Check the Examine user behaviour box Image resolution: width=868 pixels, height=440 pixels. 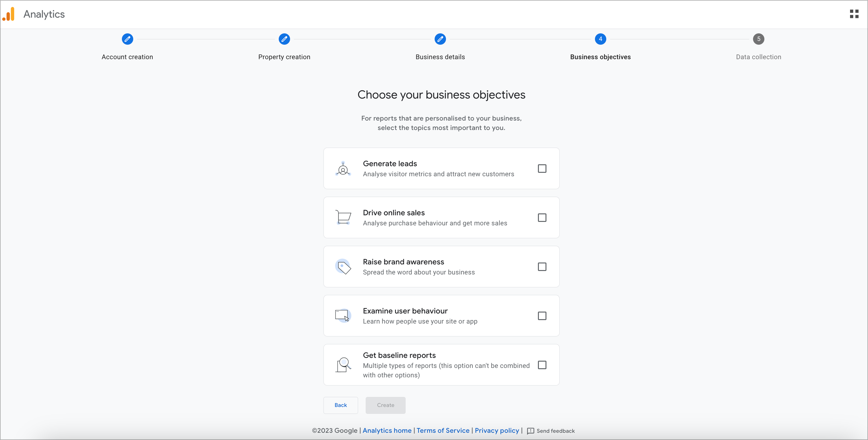click(x=542, y=316)
